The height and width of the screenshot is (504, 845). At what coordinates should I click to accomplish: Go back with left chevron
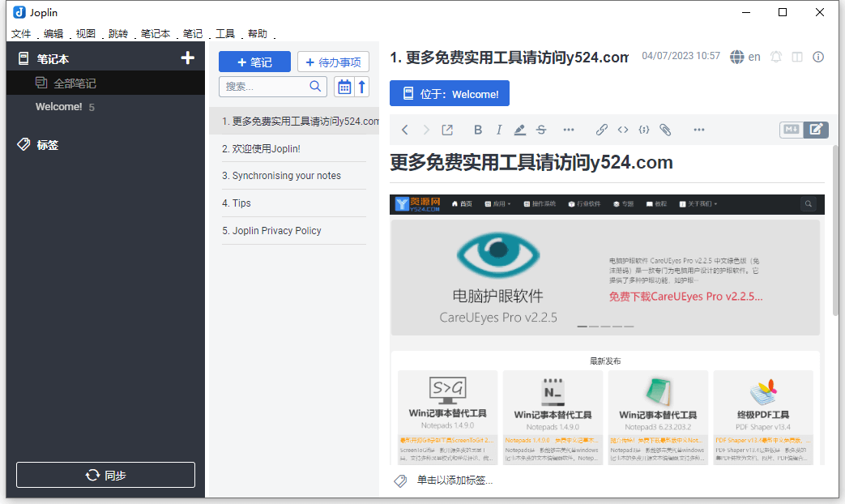(x=405, y=130)
